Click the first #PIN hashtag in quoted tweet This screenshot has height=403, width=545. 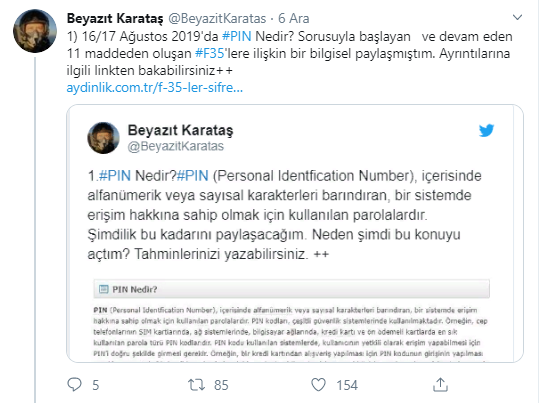tap(115, 176)
